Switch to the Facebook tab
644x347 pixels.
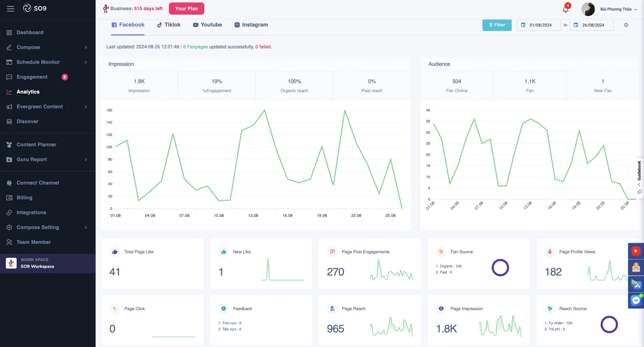[x=128, y=25]
